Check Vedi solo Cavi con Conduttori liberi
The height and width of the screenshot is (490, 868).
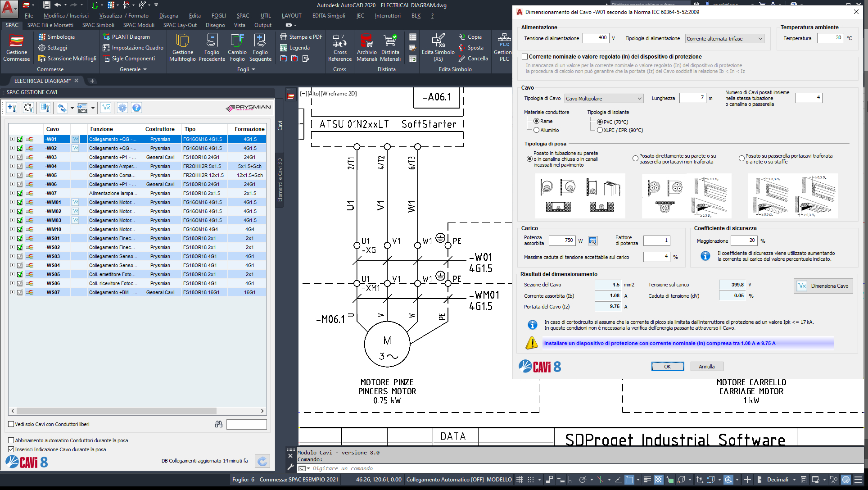(x=11, y=424)
